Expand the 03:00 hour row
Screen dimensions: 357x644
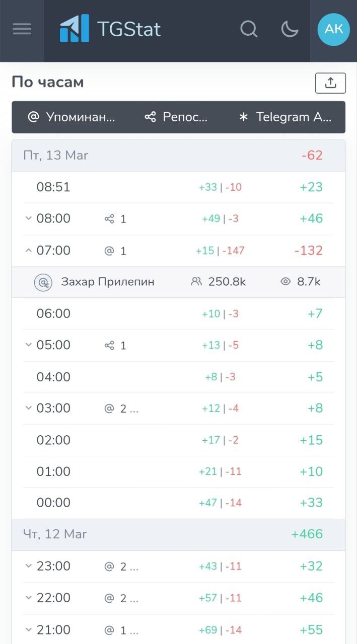tap(29, 408)
